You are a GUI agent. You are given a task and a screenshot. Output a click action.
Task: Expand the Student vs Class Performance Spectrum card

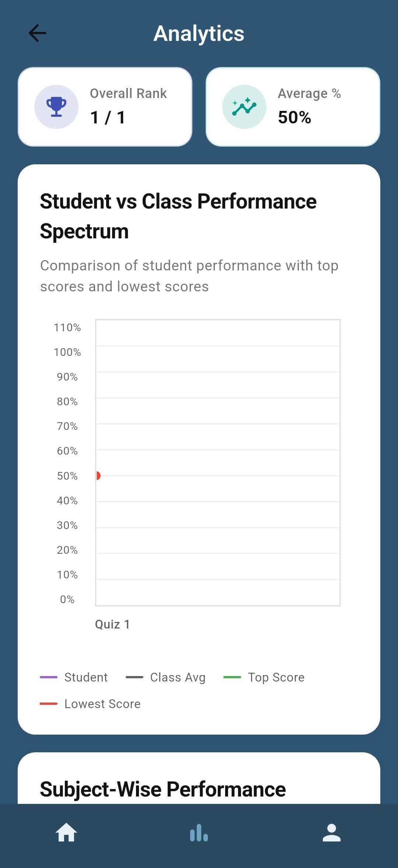coord(178,216)
